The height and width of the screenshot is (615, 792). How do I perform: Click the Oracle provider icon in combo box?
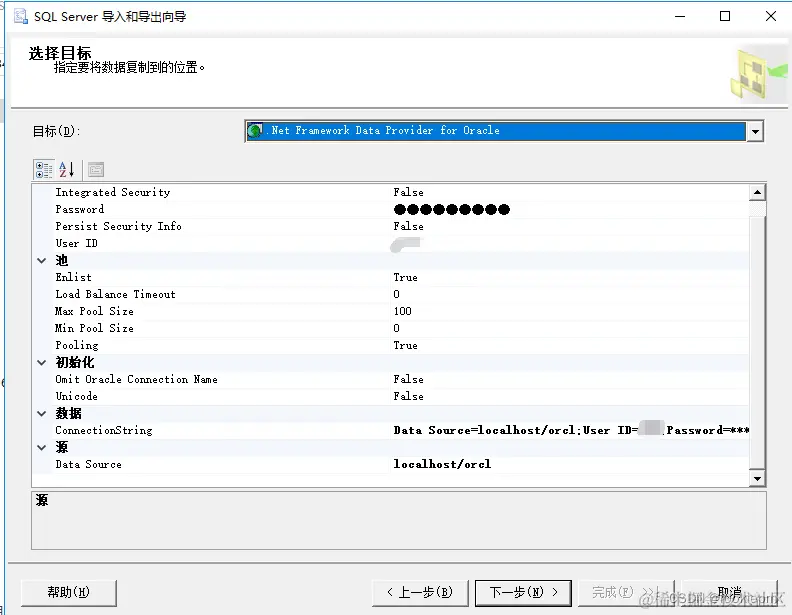[x=255, y=131]
